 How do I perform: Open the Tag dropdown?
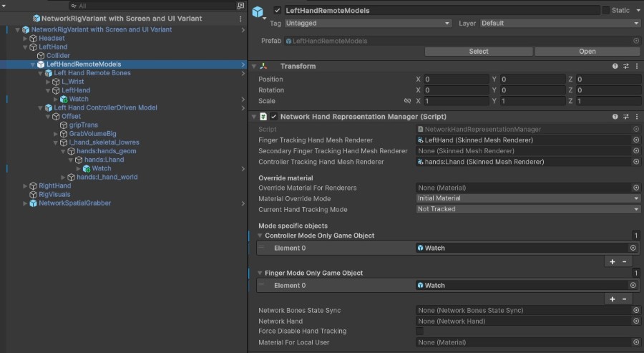(x=368, y=24)
